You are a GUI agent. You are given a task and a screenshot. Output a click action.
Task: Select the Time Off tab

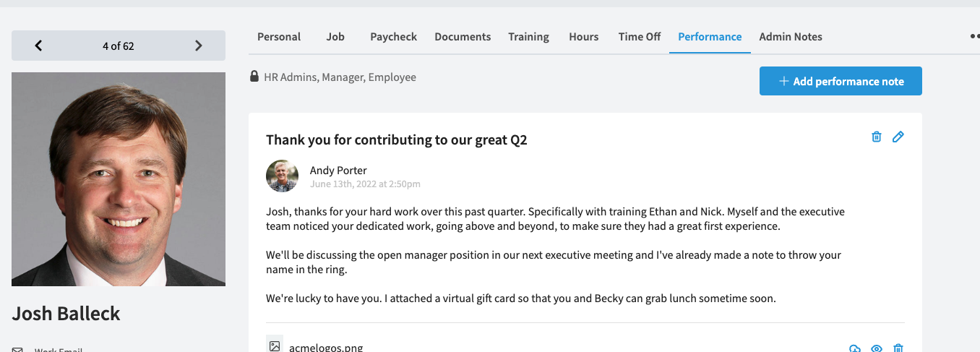pos(640,37)
